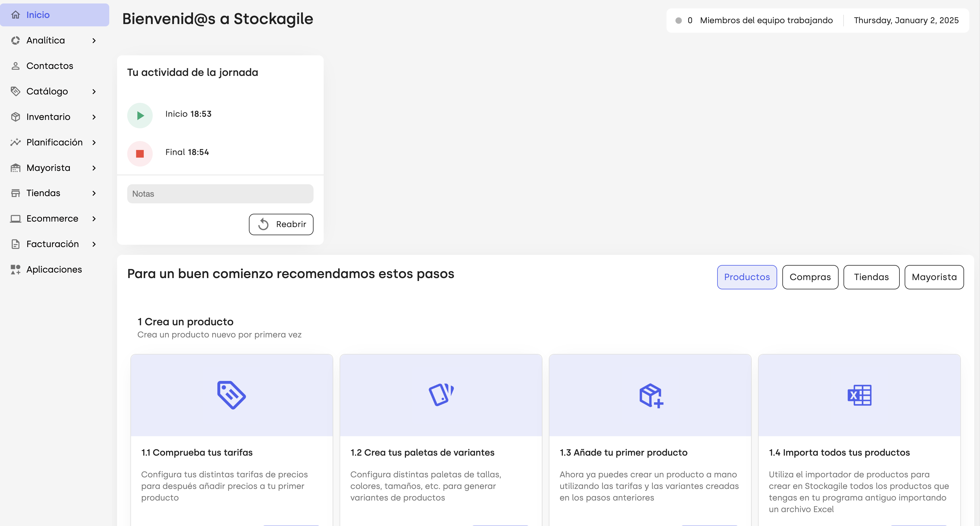Click the Aplicaciones widgets icon
The width and height of the screenshot is (980, 526).
tap(16, 270)
